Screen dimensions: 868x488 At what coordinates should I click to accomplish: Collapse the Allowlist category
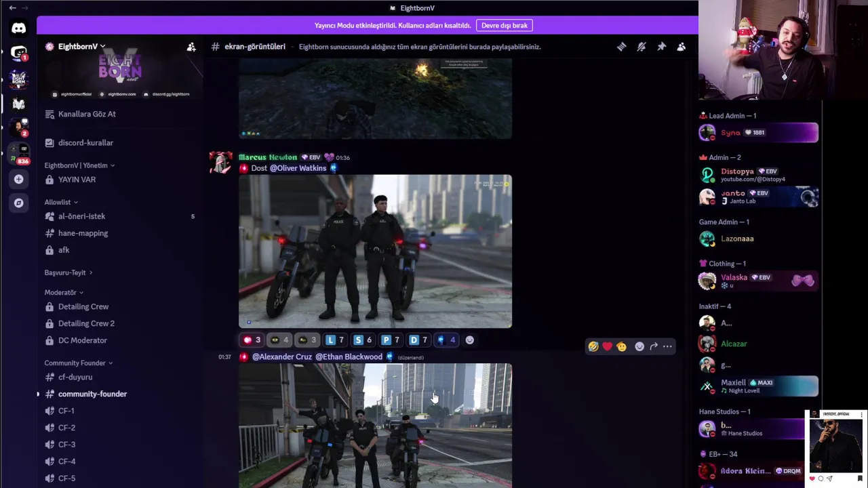61,202
